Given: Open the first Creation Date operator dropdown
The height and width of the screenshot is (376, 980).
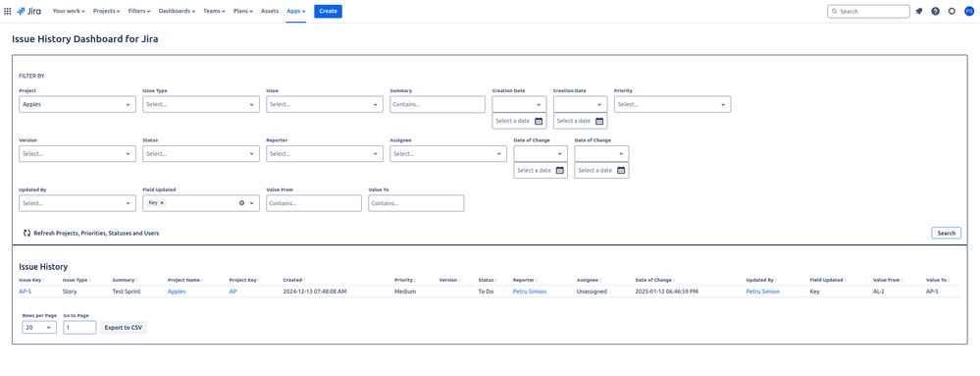Looking at the screenshot, I should [519, 104].
